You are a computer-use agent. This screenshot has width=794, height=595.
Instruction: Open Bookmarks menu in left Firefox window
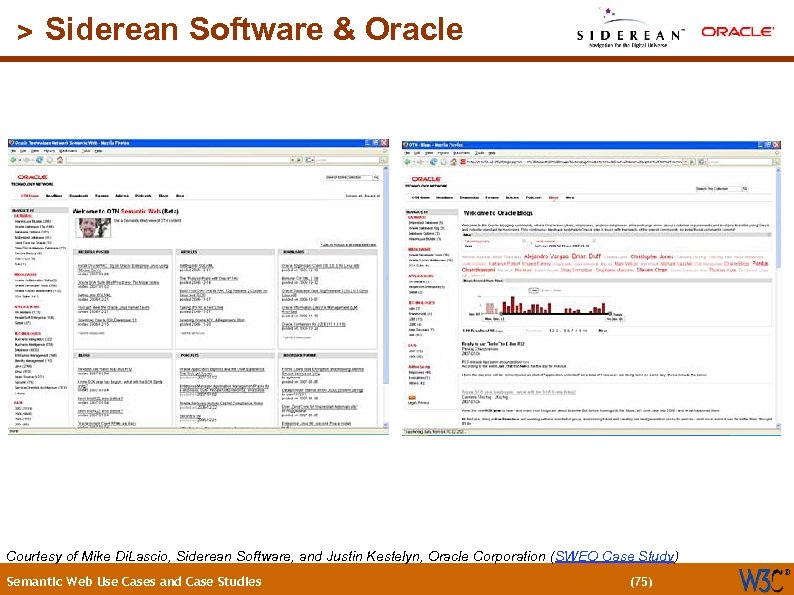click(68, 151)
